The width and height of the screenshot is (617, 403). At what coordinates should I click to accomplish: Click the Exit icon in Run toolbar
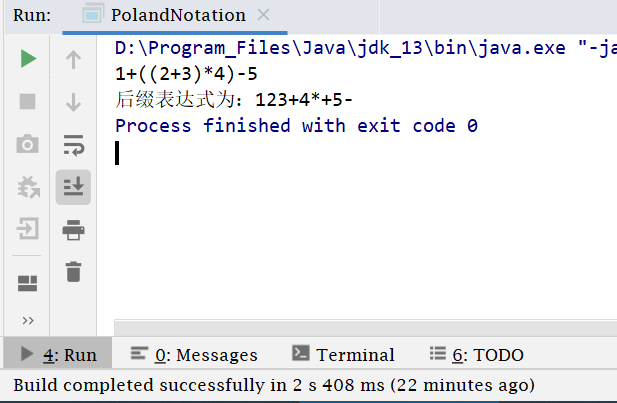(x=28, y=229)
